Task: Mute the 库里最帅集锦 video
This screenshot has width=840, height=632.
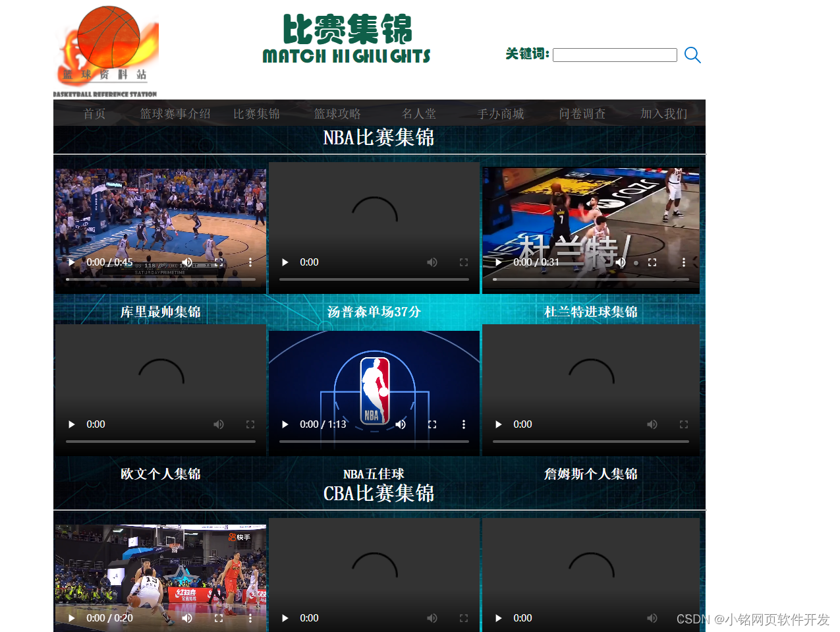Action: tap(187, 262)
